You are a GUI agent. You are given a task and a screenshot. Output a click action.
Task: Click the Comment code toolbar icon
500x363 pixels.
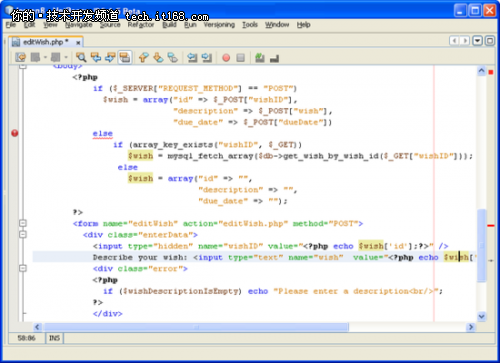click(260, 58)
